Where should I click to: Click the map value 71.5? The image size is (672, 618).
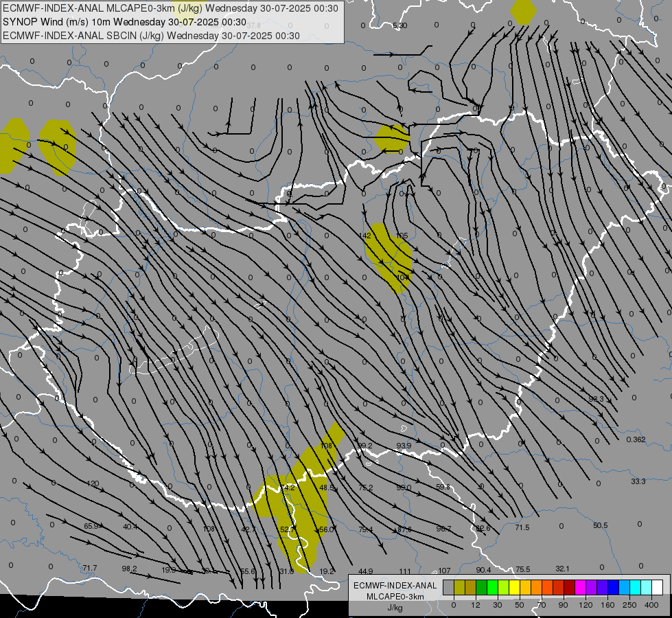[522, 527]
